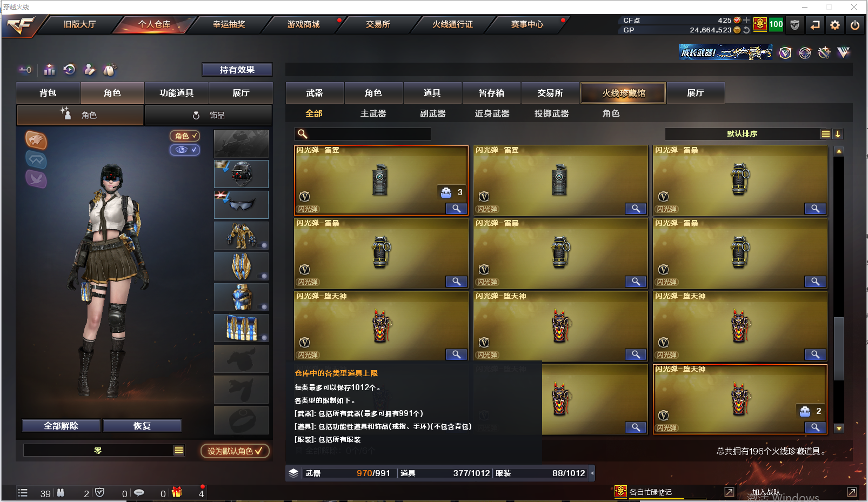Click the refresh icon beside GP balance
The image size is (868, 502).
(746, 30)
